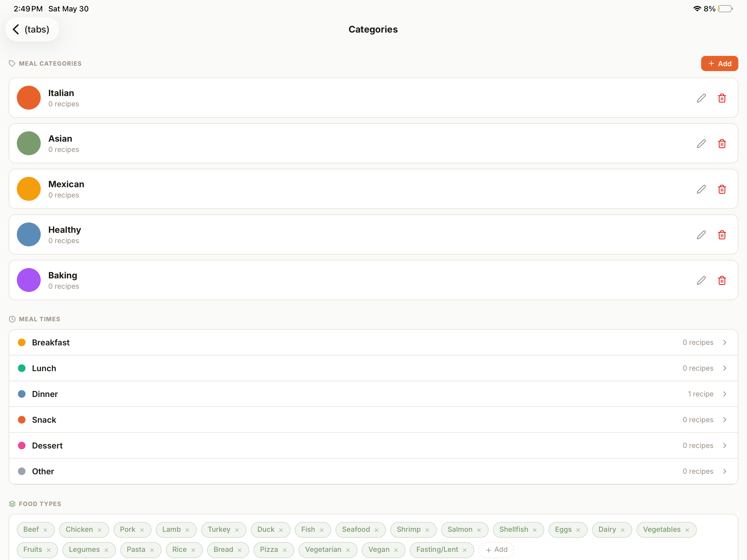Go back to (tabs) screen

point(32,29)
